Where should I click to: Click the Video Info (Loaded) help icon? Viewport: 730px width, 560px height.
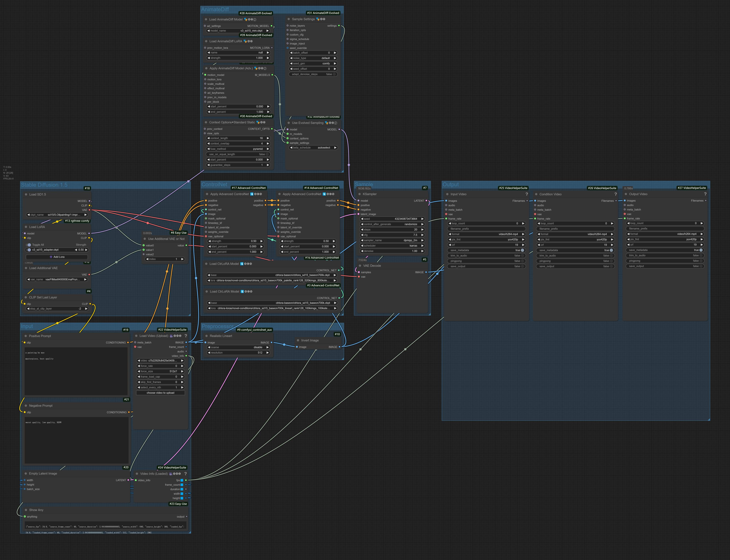click(x=186, y=474)
